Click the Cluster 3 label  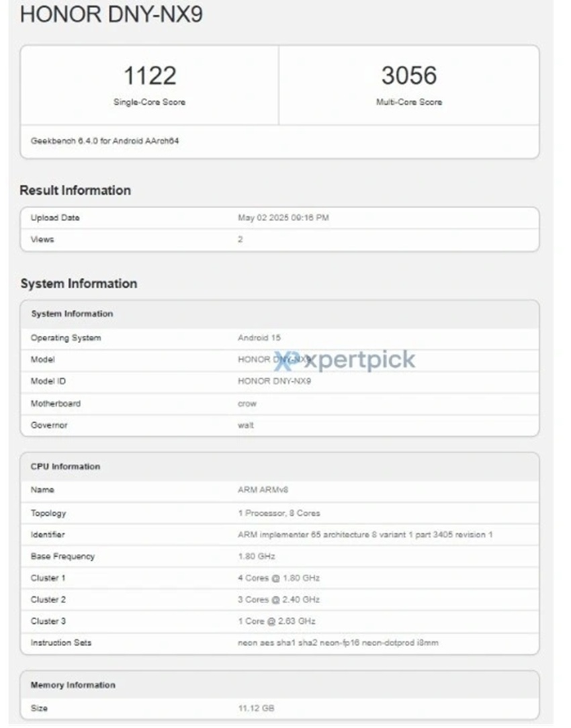coord(48,621)
